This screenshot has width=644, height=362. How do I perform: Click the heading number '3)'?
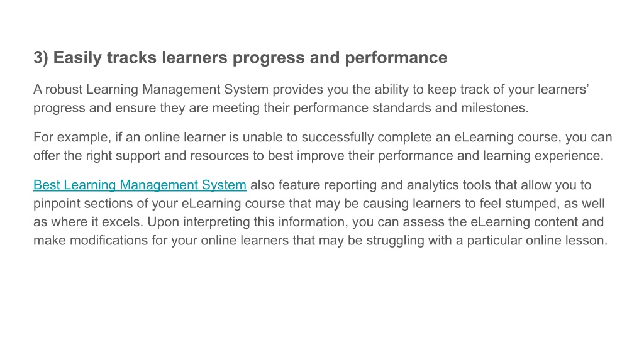41,57
